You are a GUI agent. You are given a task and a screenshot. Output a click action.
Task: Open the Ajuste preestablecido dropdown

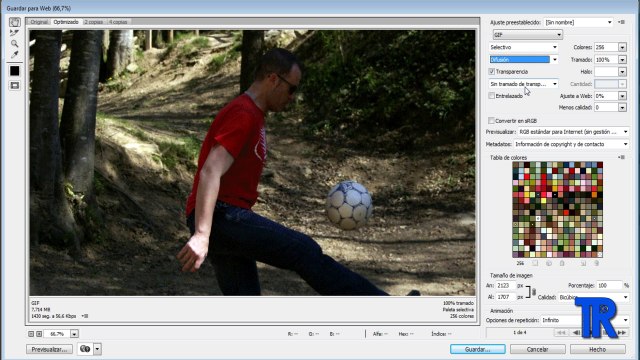click(579, 22)
